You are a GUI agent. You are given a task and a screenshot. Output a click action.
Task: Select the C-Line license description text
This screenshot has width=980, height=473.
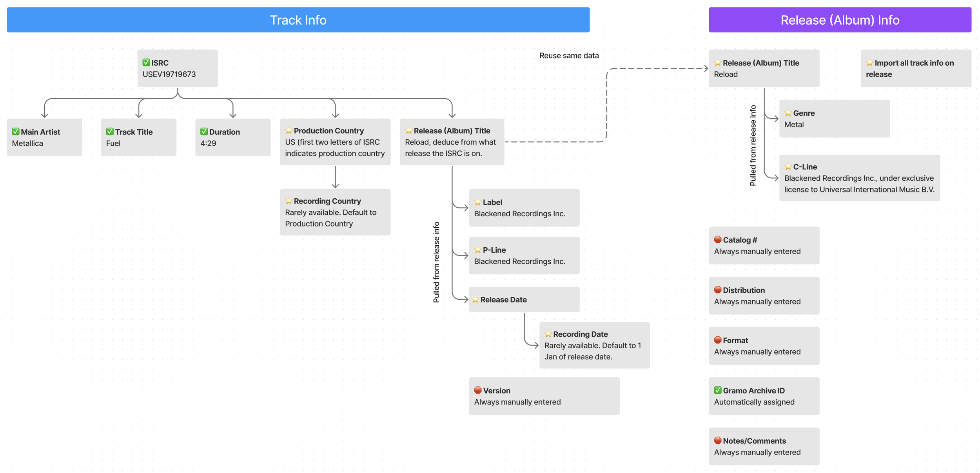(x=860, y=184)
